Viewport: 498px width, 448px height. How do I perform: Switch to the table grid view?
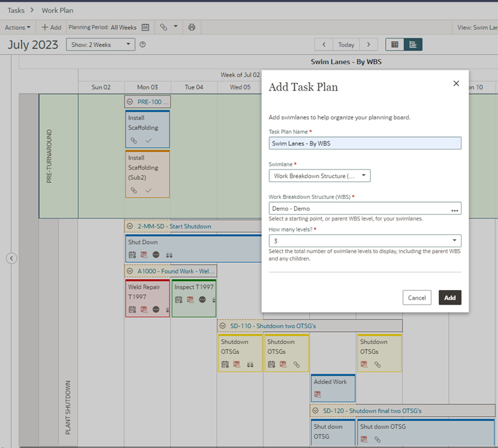(x=394, y=45)
